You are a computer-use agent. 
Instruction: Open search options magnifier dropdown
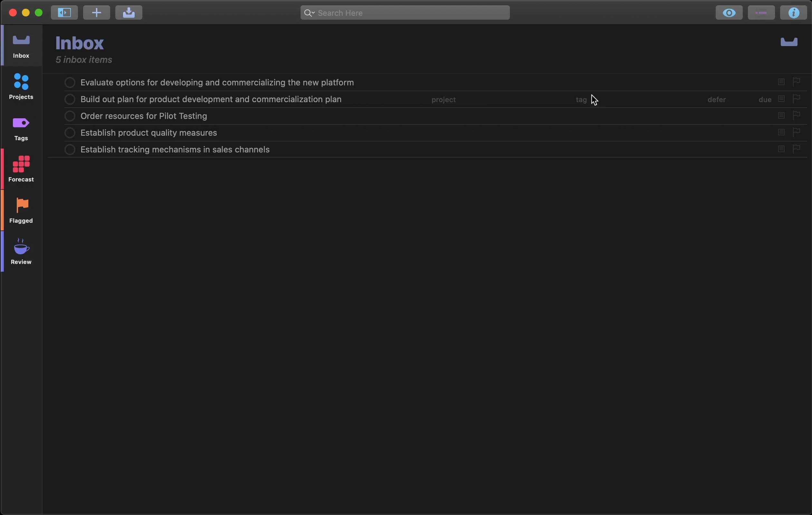309,13
